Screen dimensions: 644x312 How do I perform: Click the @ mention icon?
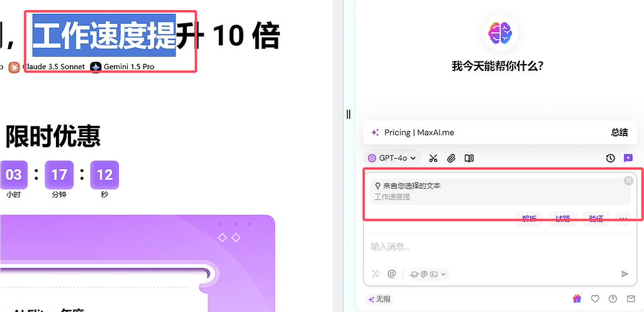(391, 274)
